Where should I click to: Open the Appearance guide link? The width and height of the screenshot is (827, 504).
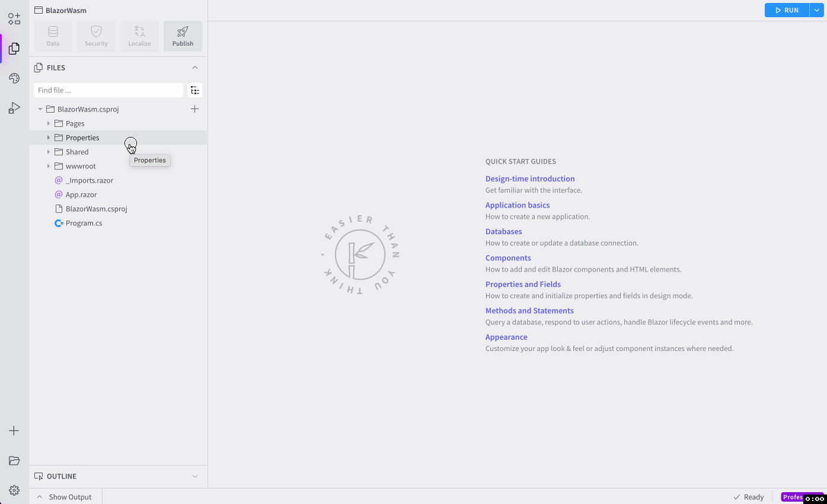506,337
